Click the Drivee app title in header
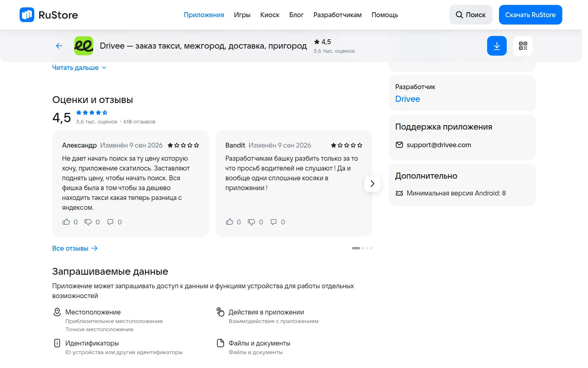 203,46
